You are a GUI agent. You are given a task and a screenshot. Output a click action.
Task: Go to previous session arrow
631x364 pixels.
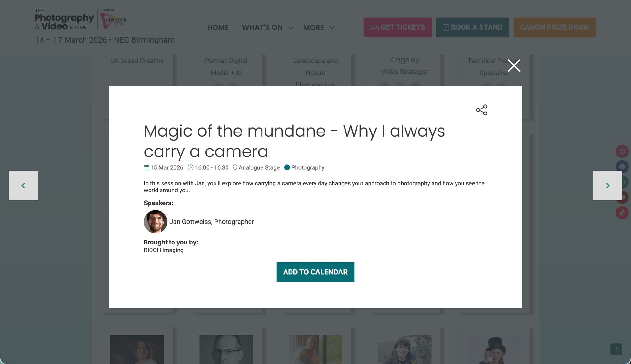[23, 185]
